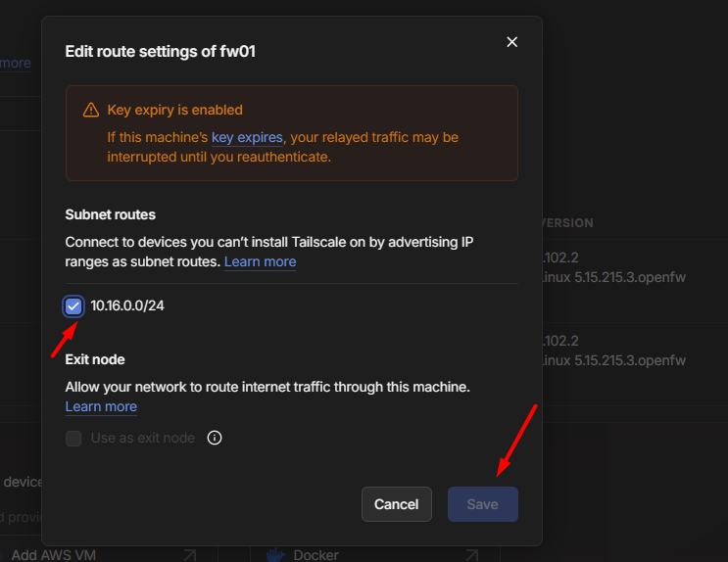Open Learn more link under Exit node
Screen dimensions: 728x562
pyautogui.click(x=101, y=406)
